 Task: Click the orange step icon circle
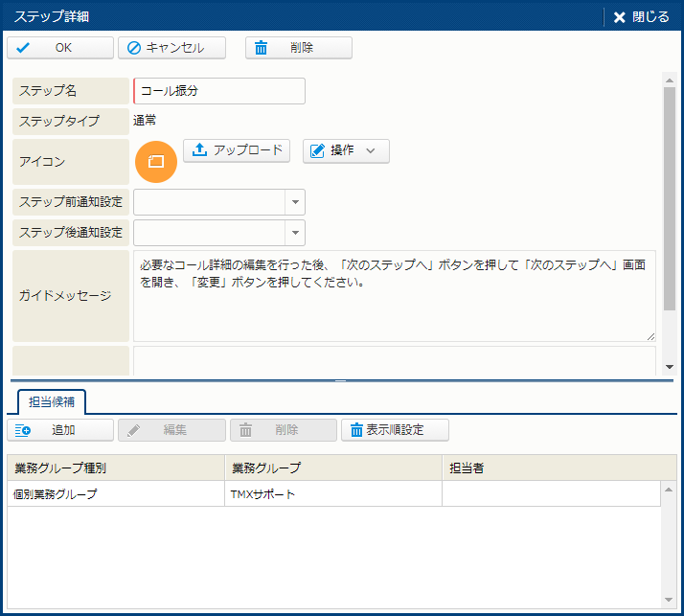[x=156, y=161]
